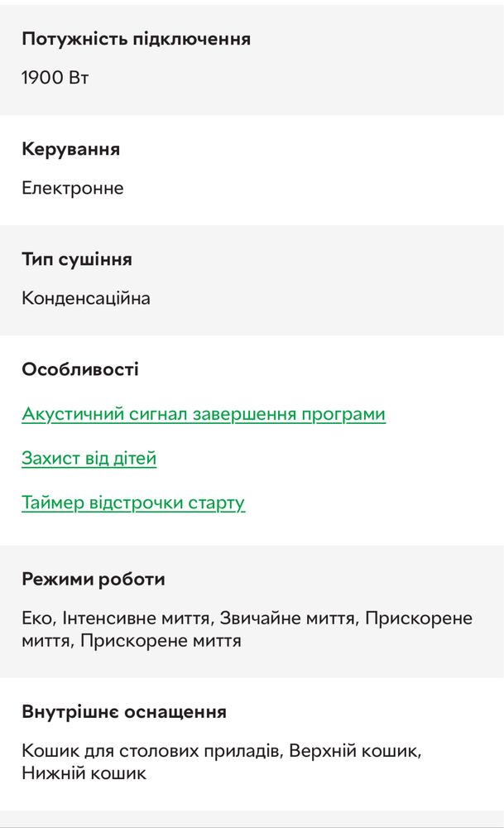
Task: Select the Внутрішнє оснащення heading
Action: (x=124, y=712)
